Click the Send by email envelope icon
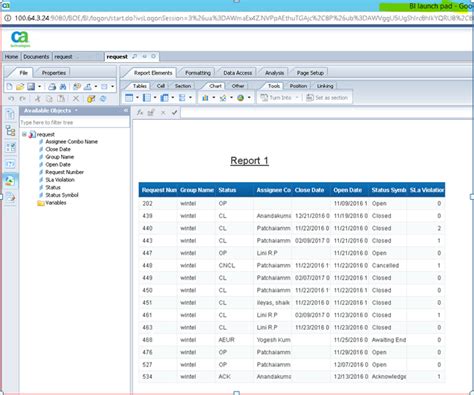The width and height of the screenshot is (474, 395). coord(104,87)
